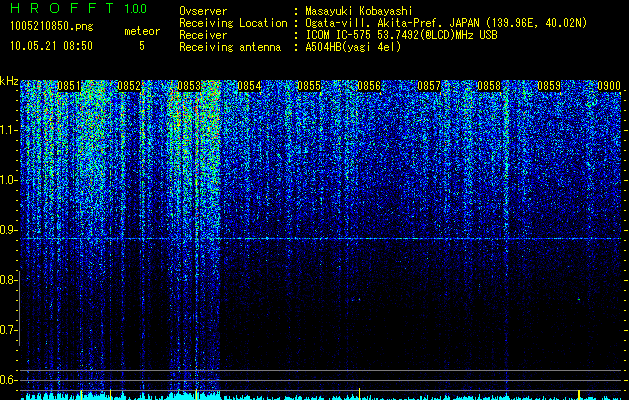Click the 0853 time marker
The image size is (629, 400).
pyautogui.click(x=189, y=86)
